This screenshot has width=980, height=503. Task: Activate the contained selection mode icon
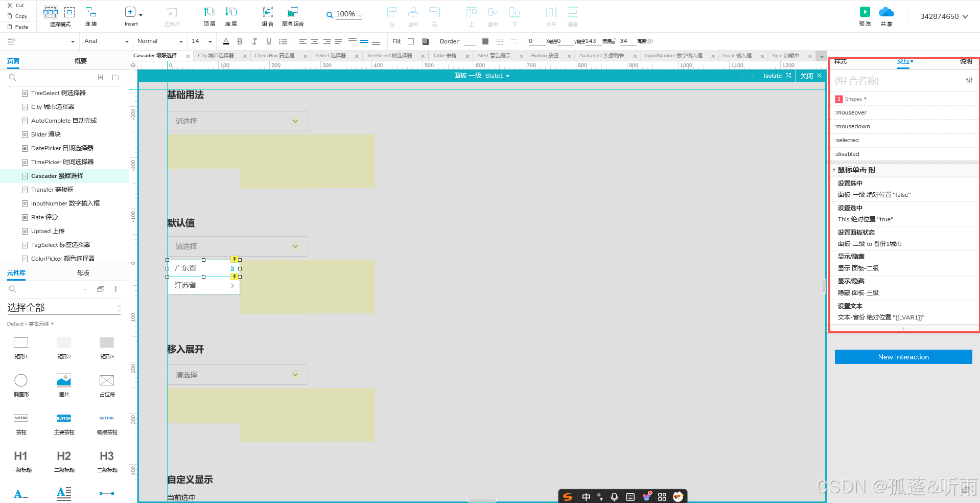(69, 12)
